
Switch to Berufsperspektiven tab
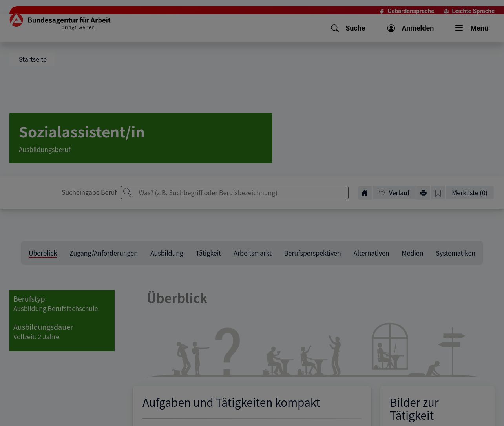tap(312, 253)
